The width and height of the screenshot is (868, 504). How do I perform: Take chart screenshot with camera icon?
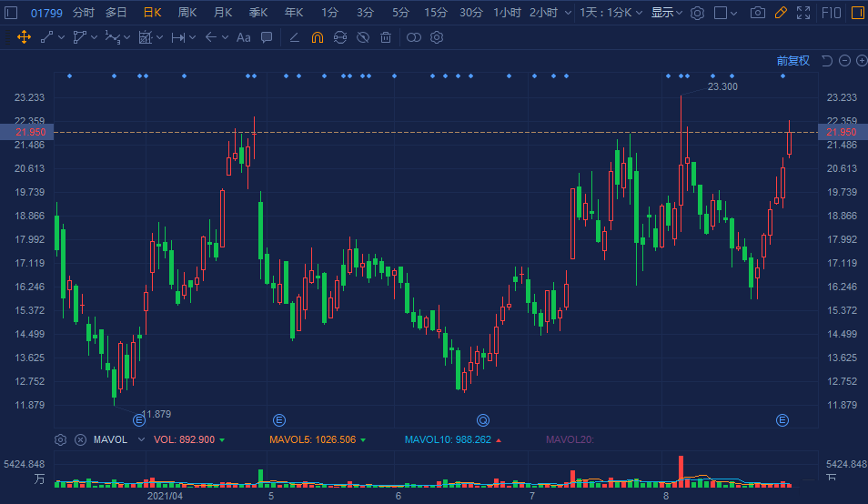click(x=758, y=13)
